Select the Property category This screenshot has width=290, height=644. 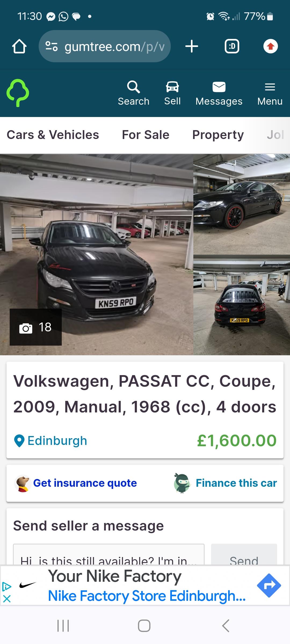click(x=218, y=135)
